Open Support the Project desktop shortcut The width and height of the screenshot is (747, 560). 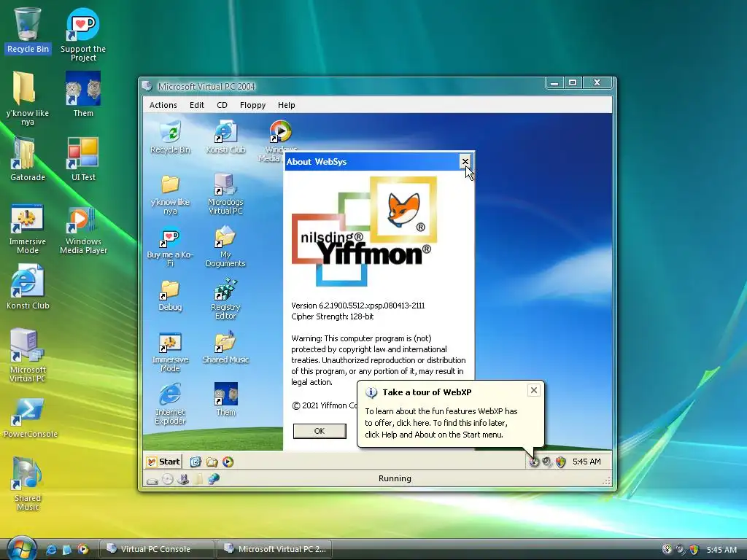[x=83, y=34]
